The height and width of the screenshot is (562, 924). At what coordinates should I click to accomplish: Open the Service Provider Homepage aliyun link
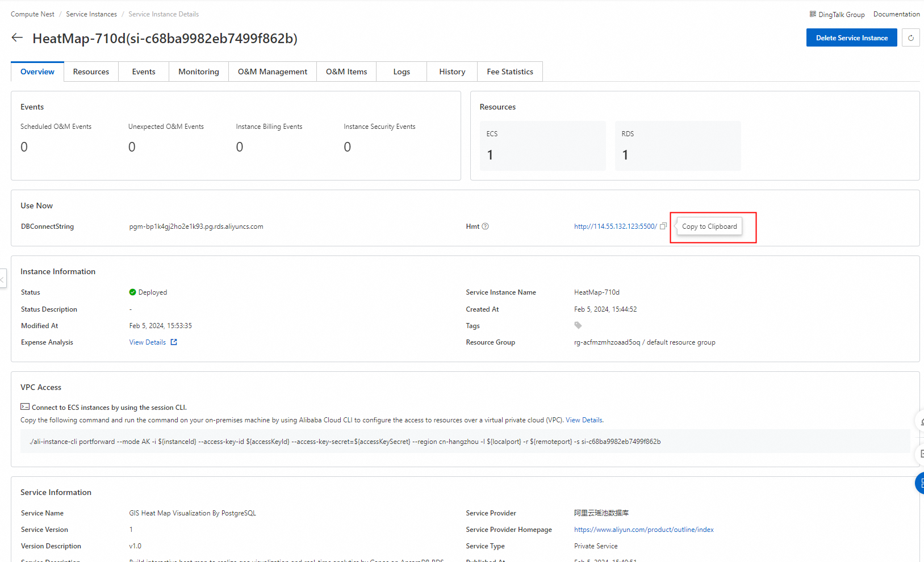644,530
